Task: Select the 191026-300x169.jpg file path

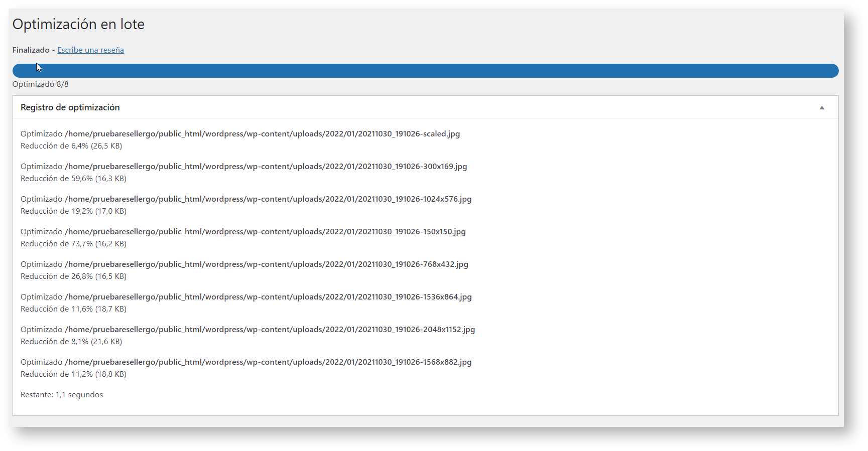Action: [x=266, y=167]
